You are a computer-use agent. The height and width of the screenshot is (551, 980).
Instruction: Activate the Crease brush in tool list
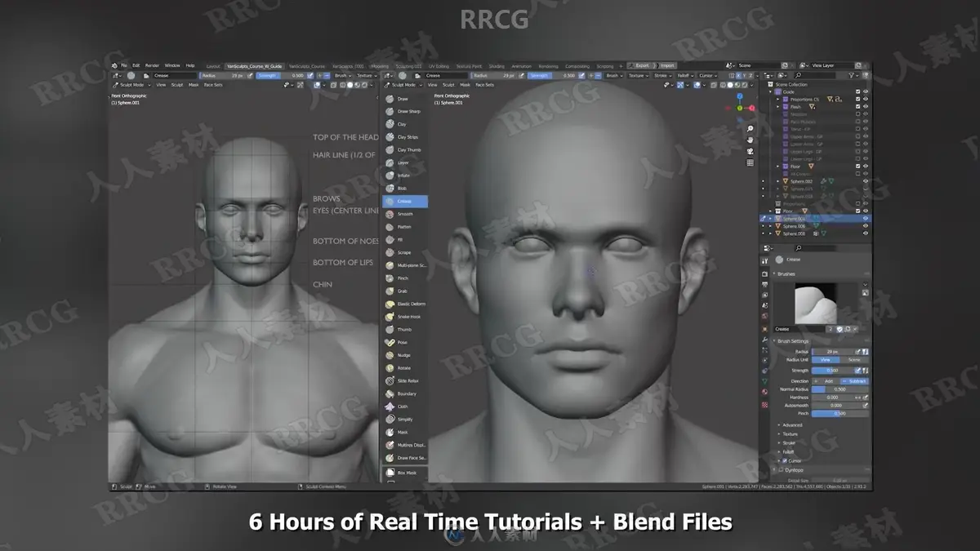click(x=404, y=201)
